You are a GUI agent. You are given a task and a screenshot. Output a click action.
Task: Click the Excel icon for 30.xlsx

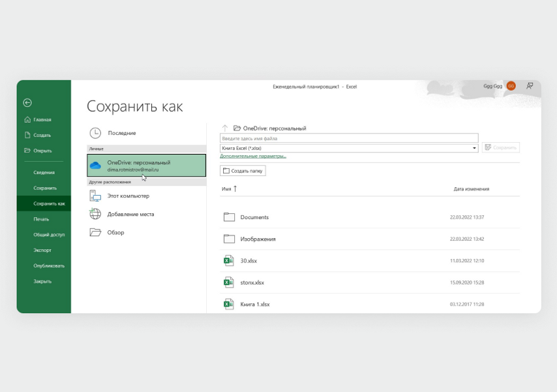[228, 261]
